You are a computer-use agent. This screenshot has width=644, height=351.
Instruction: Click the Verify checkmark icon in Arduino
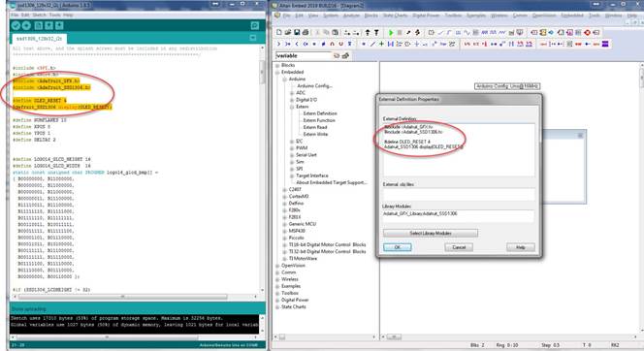16,25
